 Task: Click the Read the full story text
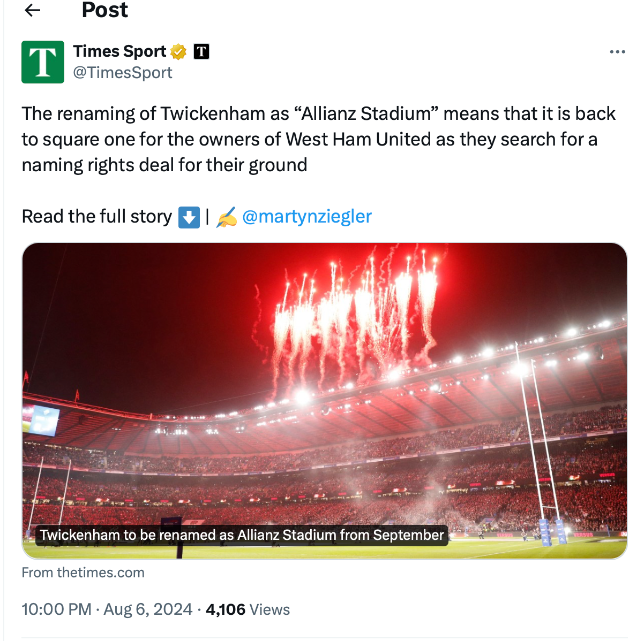[96, 217]
